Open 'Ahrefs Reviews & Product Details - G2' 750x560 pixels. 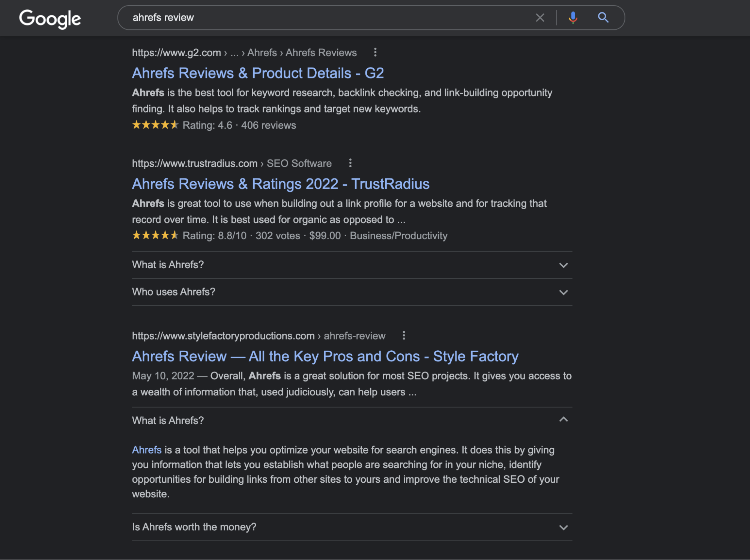[x=258, y=73]
